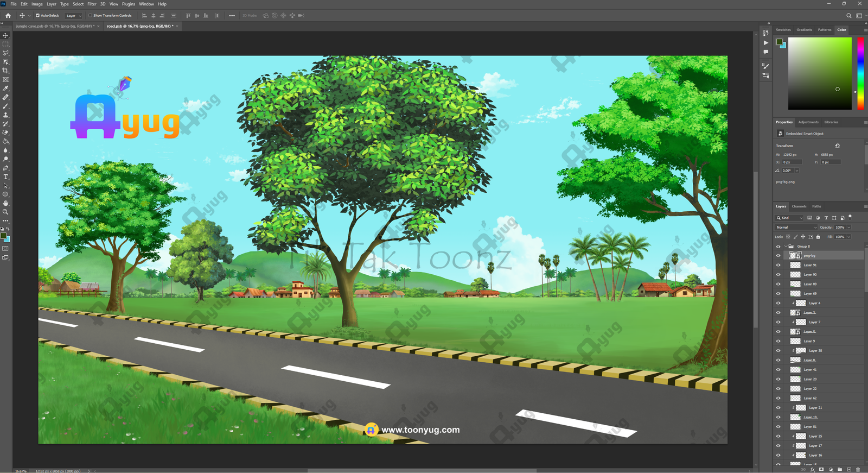Hide Layer 91 using eye icon
Image resolution: width=868 pixels, height=473 pixels.
tap(778, 265)
